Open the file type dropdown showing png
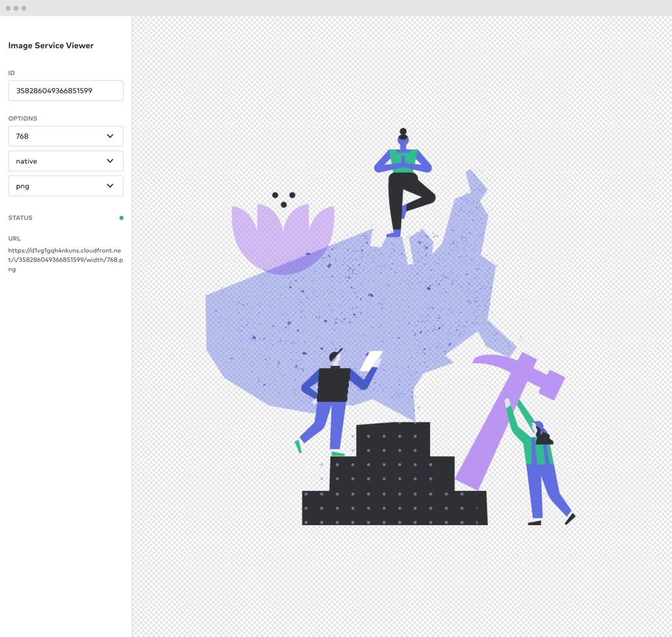The height and width of the screenshot is (637, 672). coord(65,186)
